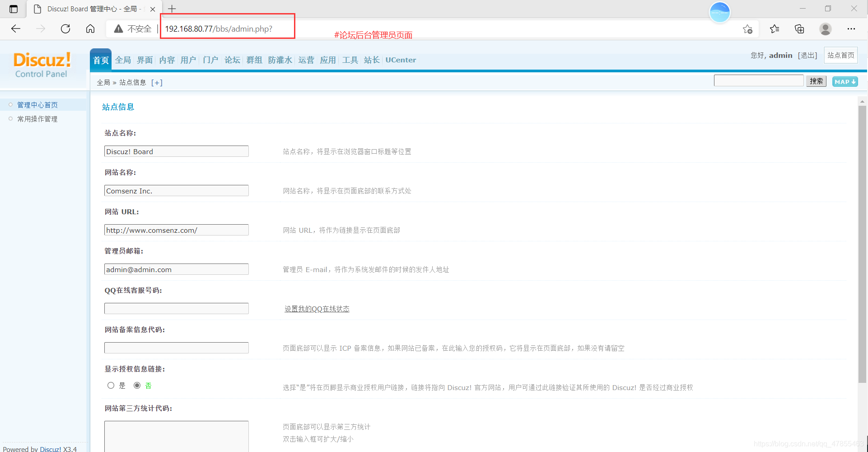Click the 网站第三方统计代码 textarea
The image size is (868, 452).
[177, 436]
